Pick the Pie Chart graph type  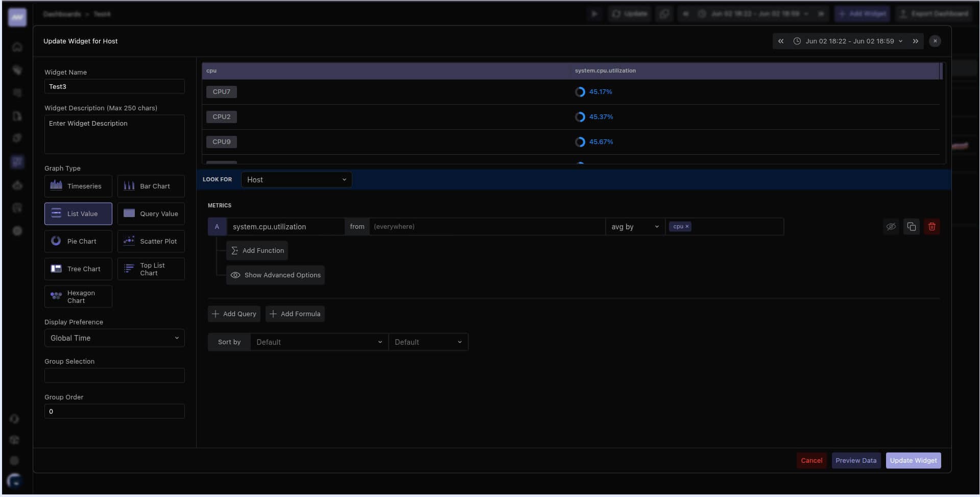pos(78,241)
